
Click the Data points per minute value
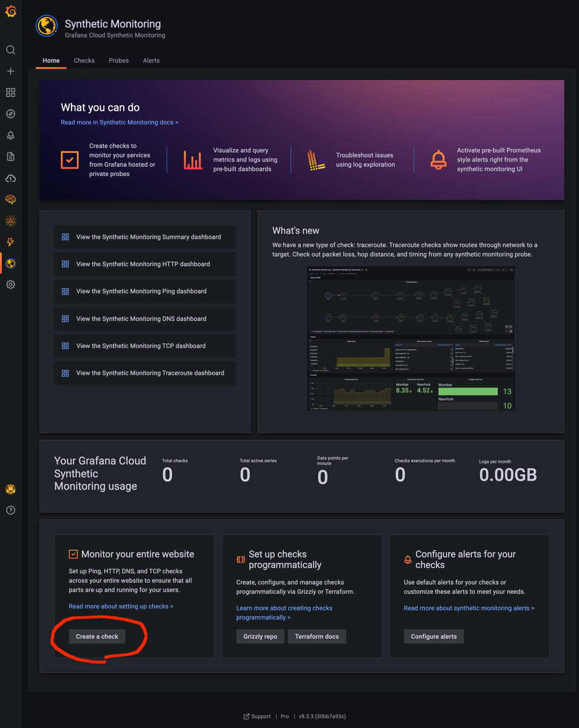pyautogui.click(x=323, y=477)
